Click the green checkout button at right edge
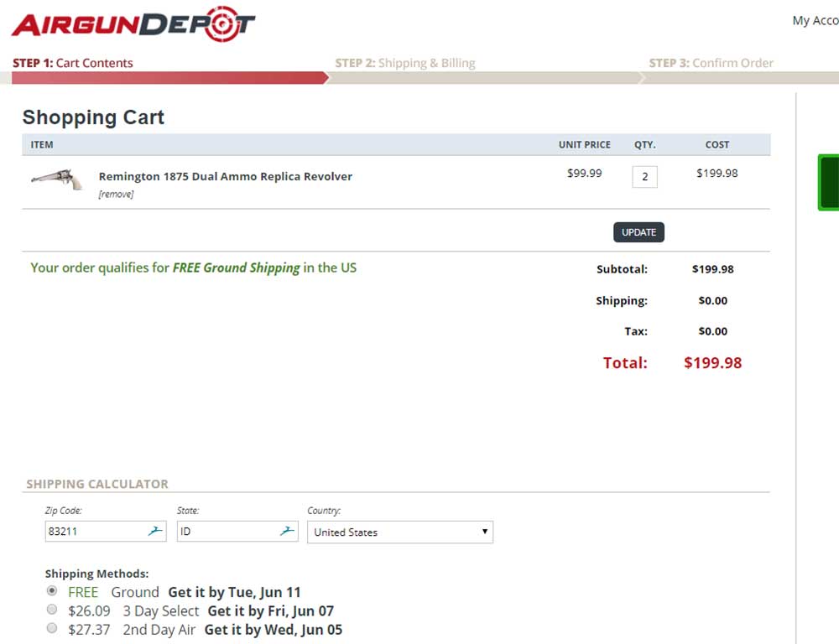Viewport: 839px width, 644px height. 828,183
